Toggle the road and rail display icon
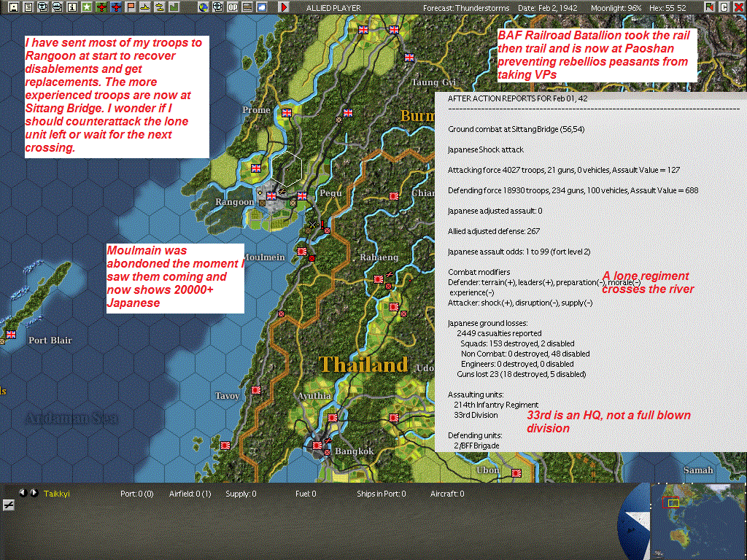This screenshot has width=747, height=560. [247, 7]
